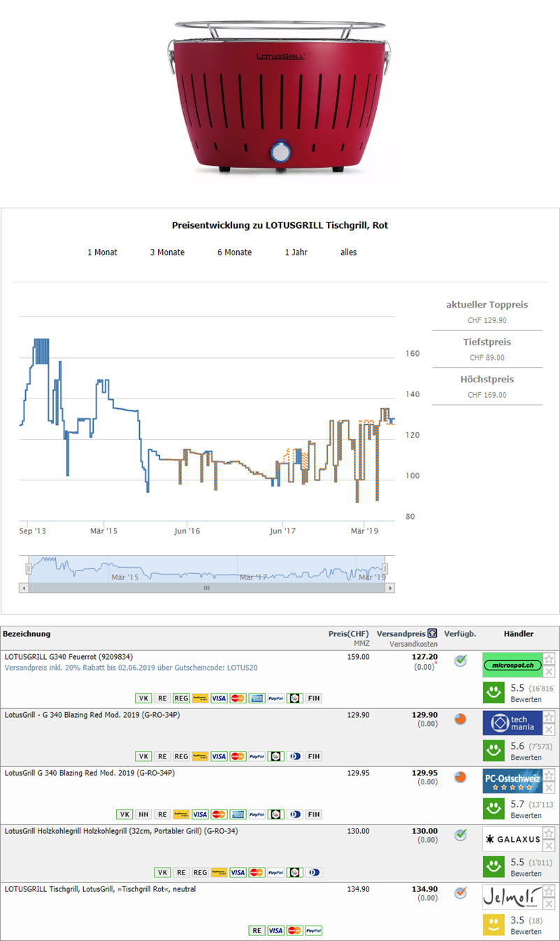This screenshot has width=560, height=941.
Task: Click green smiley rating for microspot.ch
Action: click(495, 693)
